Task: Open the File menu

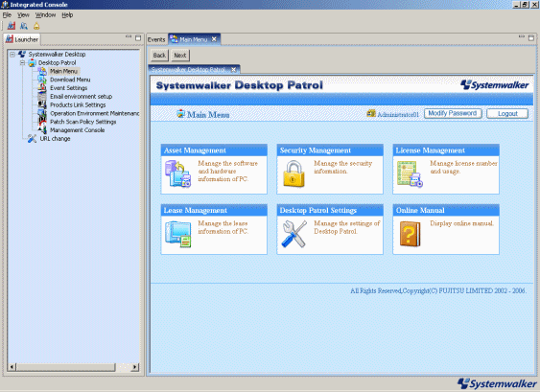Action: [x=7, y=14]
